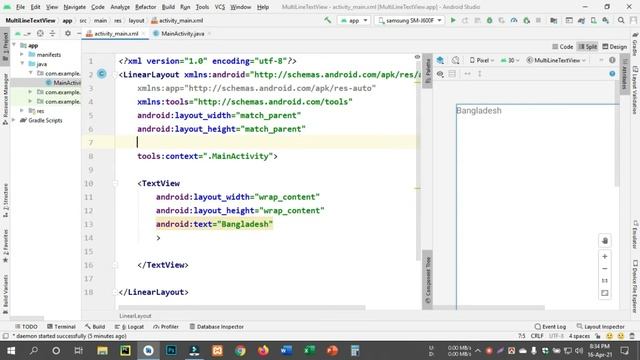Select Design Surface layers icon in preview toolbar
The height and width of the screenshot is (360, 640).
click(440, 60)
